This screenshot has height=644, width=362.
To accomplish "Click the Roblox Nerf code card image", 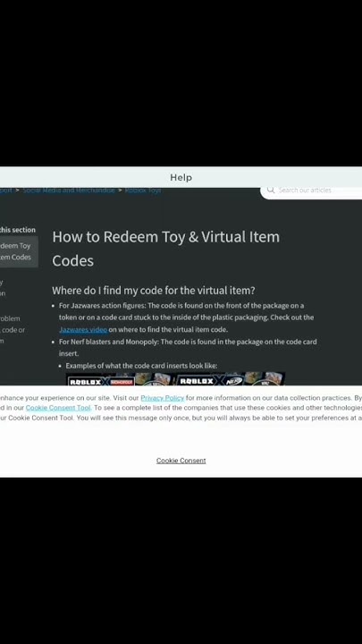I will tap(232, 379).
